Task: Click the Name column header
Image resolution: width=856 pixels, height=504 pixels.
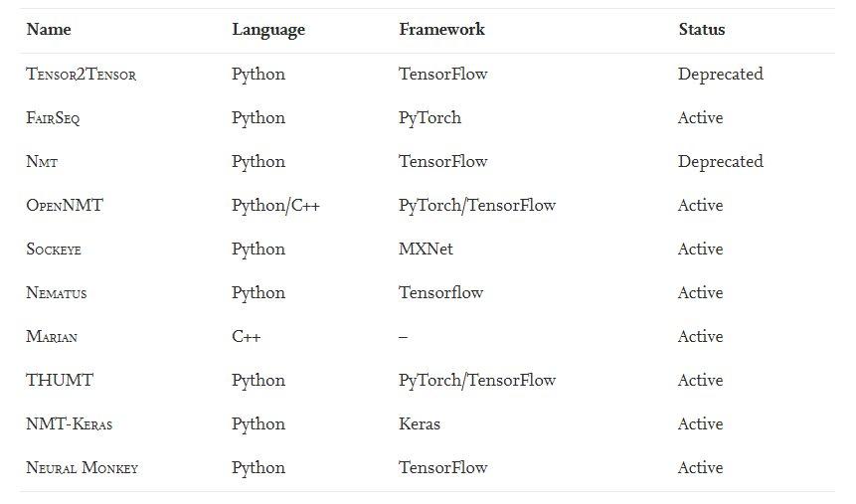Action: click(49, 30)
